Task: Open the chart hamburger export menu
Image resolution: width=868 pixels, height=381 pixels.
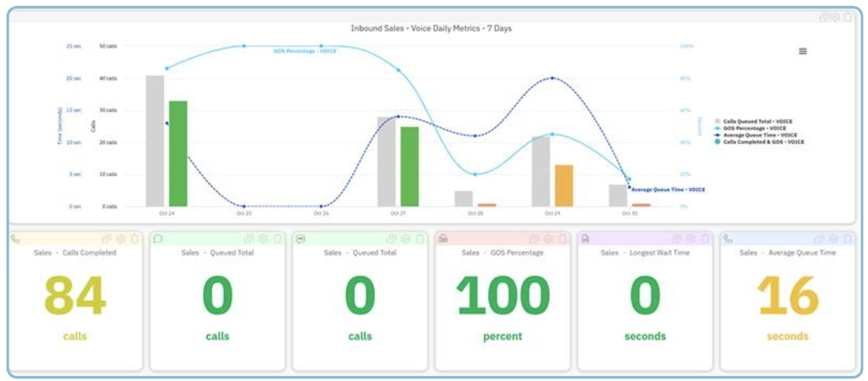Action: [802, 51]
